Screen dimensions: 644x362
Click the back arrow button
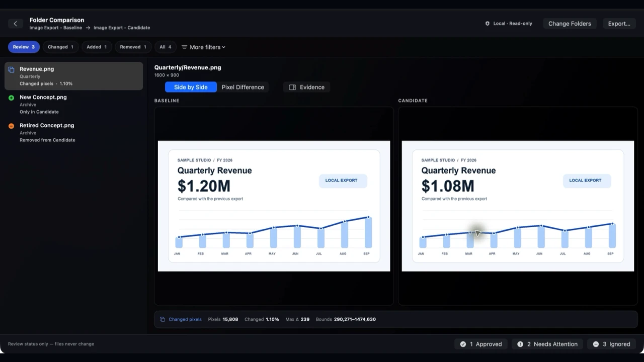pos(15,24)
